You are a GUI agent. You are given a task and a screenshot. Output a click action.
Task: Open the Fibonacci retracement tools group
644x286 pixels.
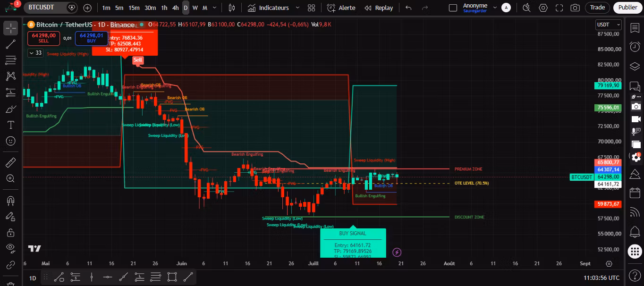11,60
